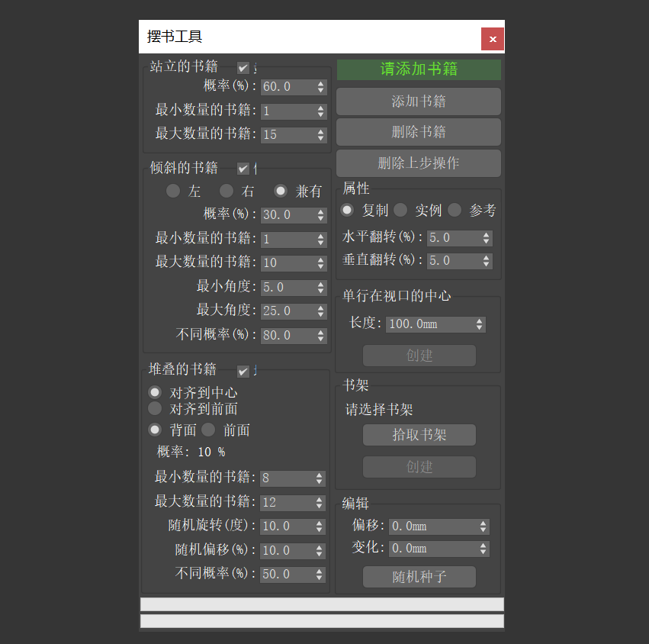This screenshot has width=649, height=644.
Task: Adjust the 随机旋转(度) spinner arrows
Action: point(319,526)
